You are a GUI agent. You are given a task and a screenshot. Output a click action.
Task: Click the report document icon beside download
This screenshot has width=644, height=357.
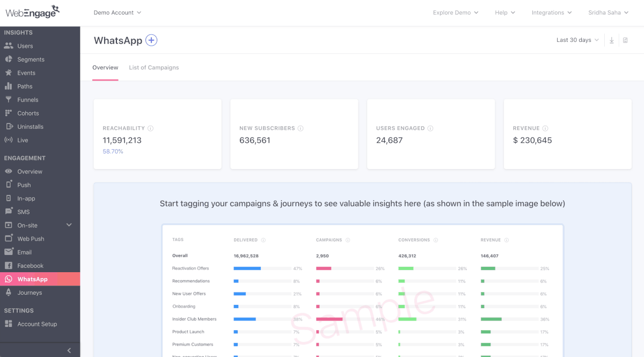click(625, 40)
